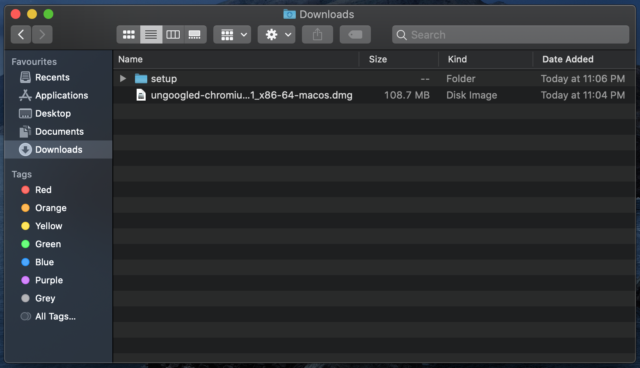The width and height of the screenshot is (640, 368).
Task: Open All Tags… in the sidebar
Action: coord(58,317)
